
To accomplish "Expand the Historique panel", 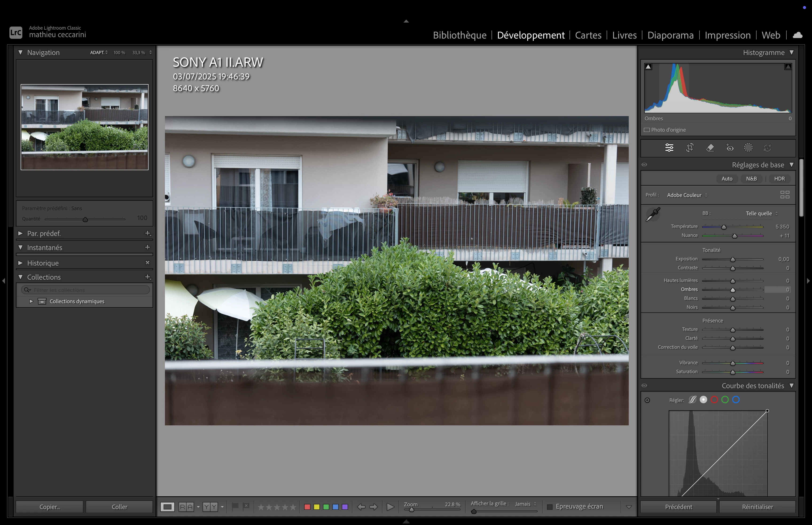I will pos(20,263).
